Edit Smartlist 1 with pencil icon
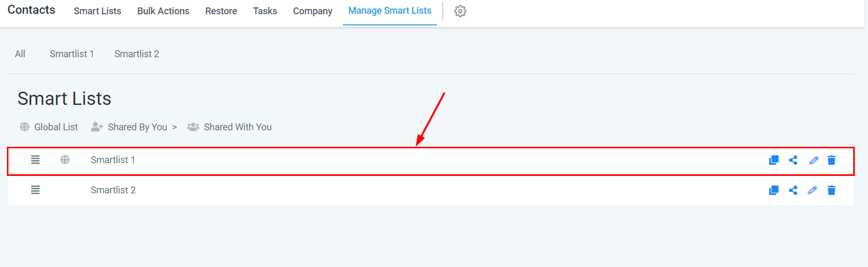Viewport: 868px width, 267px height. point(814,160)
